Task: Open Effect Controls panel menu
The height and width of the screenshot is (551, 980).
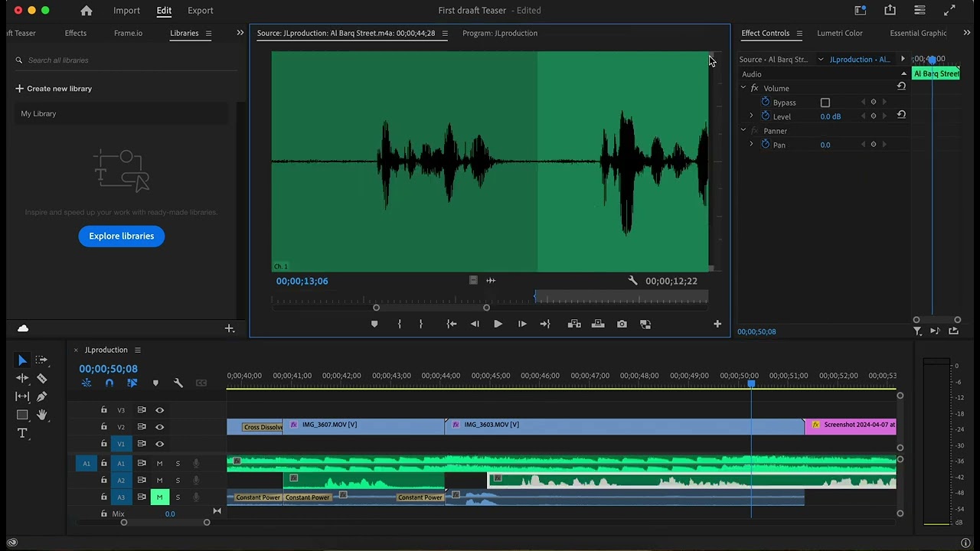Action: (799, 34)
